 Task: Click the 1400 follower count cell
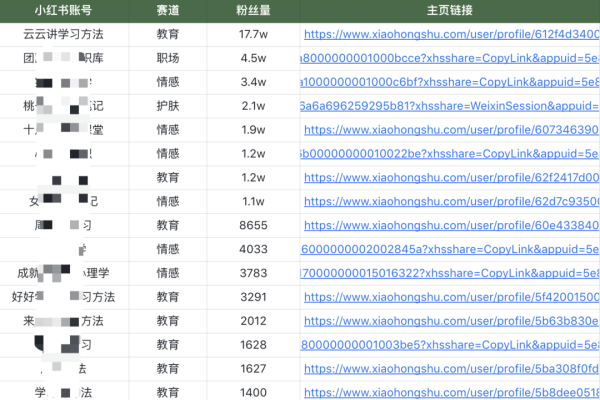click(253, 393)
